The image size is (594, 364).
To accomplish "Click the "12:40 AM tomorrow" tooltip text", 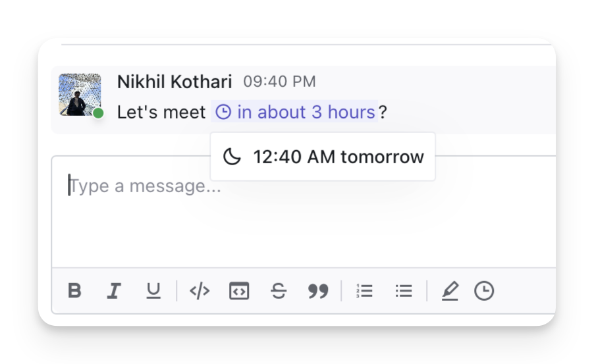I will (x=338, y=157).
